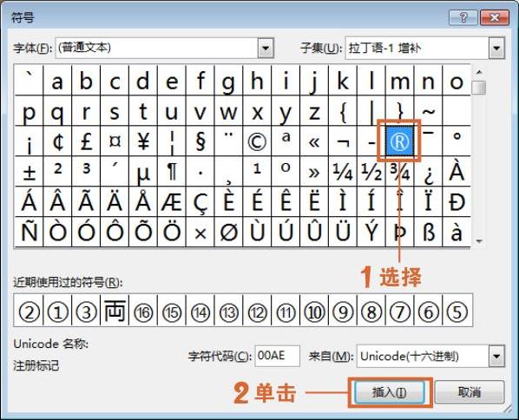Choose the pilcrow ¶ symbol
This screenshot has height=420, width=519.
pos(172,172)
